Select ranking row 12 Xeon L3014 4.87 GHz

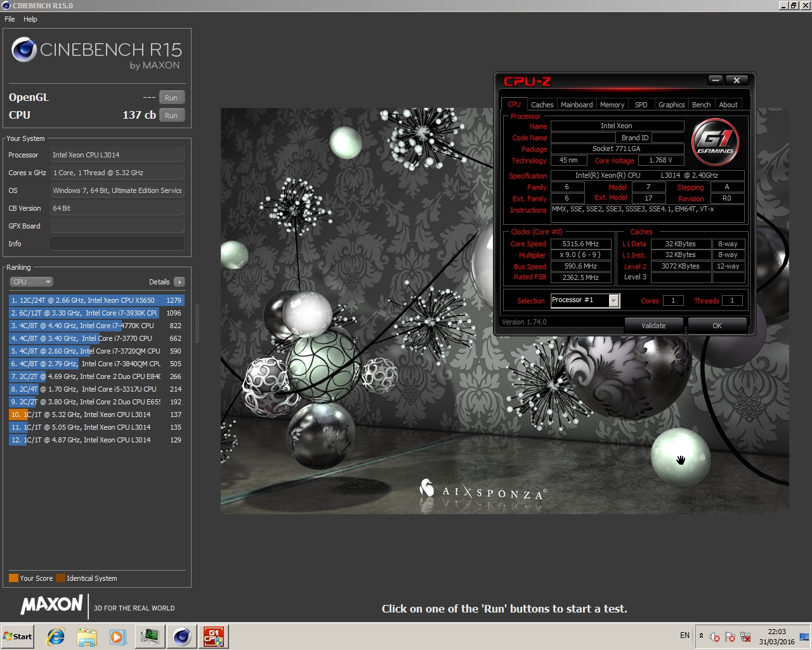point(96,440)
